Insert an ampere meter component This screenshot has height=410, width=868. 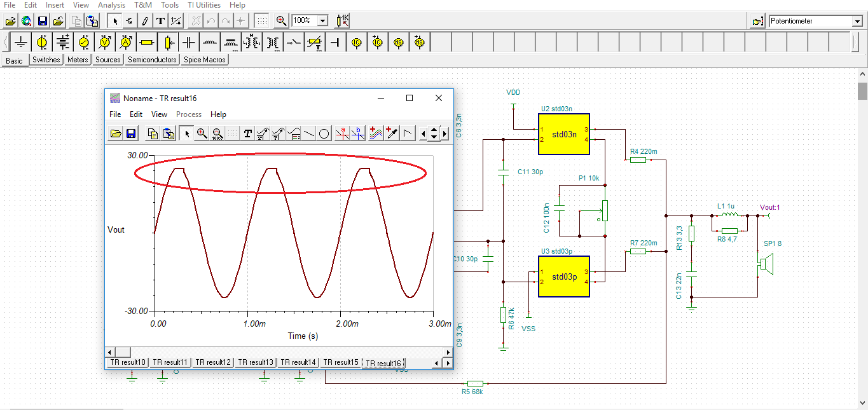(126, 43)
